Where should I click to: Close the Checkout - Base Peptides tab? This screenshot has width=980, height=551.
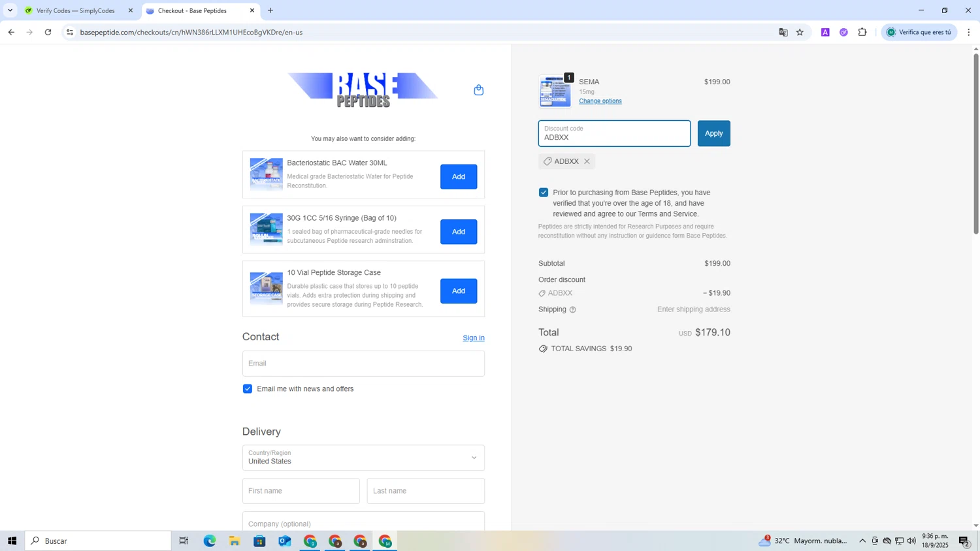(252, 10)
